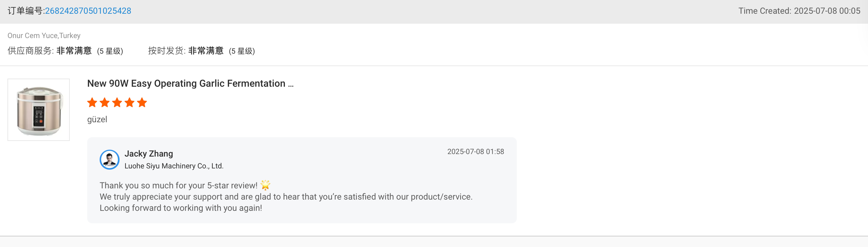
Task: Click the fifth orange rating star
Action: click(x=142, y=102)
